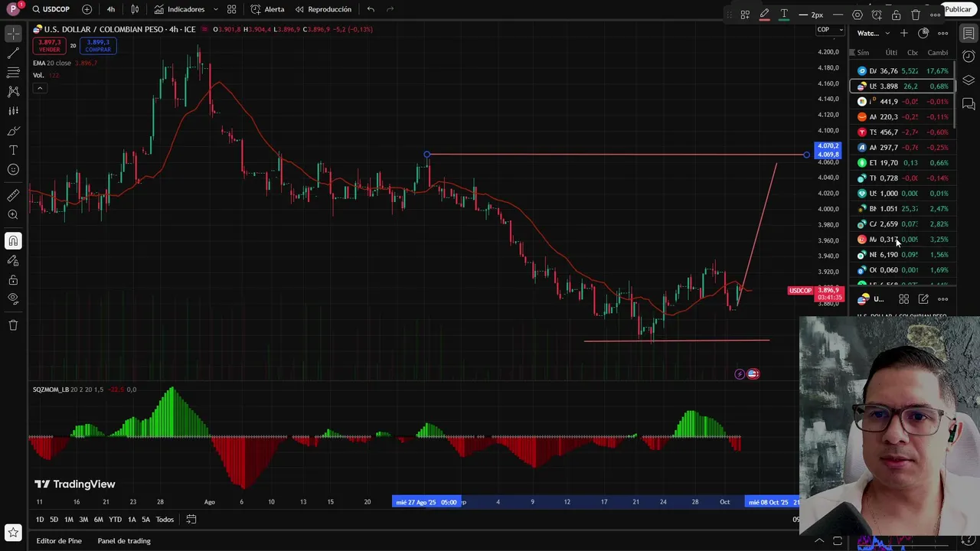Open the 4h interval selector

tap(111, 9)
